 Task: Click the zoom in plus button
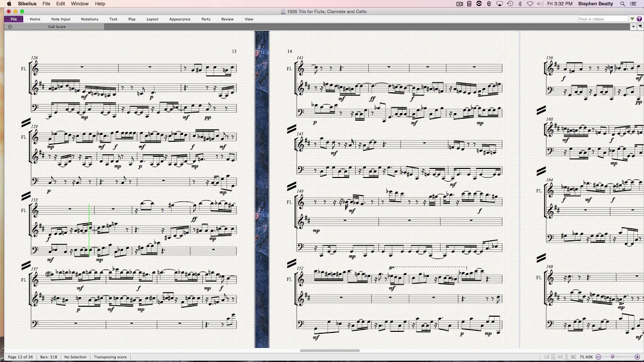[637, 357]
